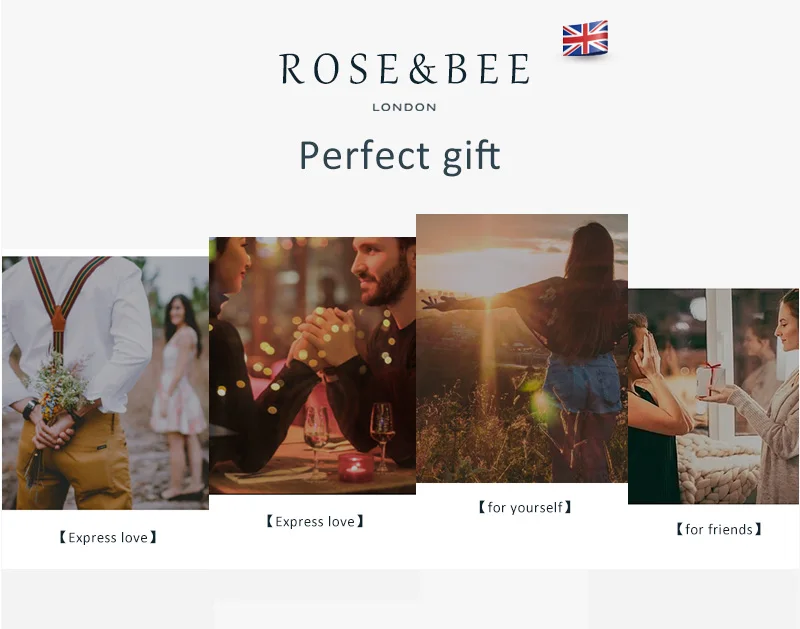
Task: Choose the for yourself caption
Action: point(524,507)
